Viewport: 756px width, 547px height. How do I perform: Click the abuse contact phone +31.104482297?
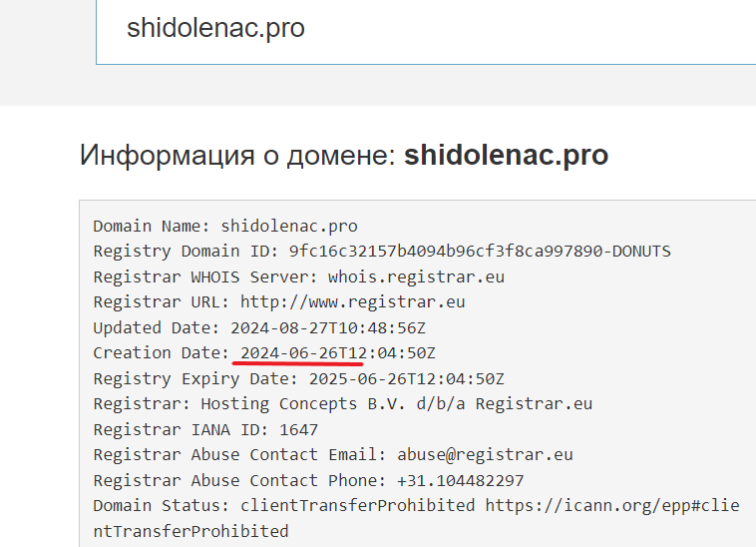coord(460,480)
